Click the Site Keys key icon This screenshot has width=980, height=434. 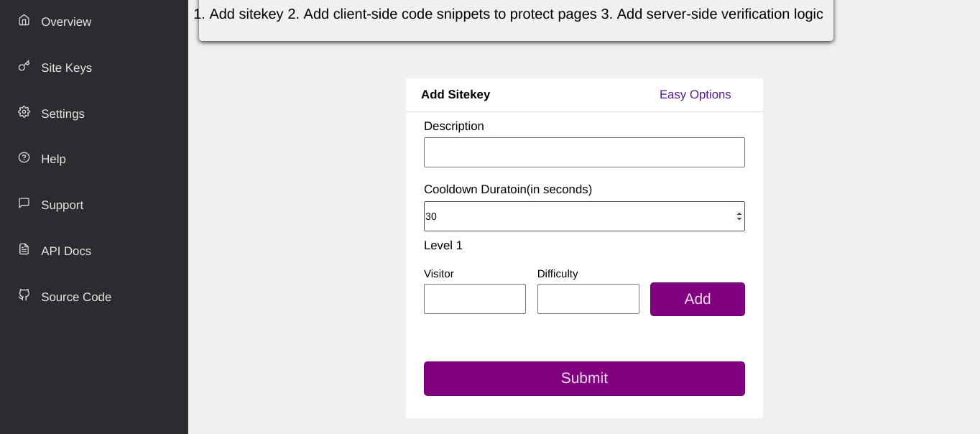24,66
